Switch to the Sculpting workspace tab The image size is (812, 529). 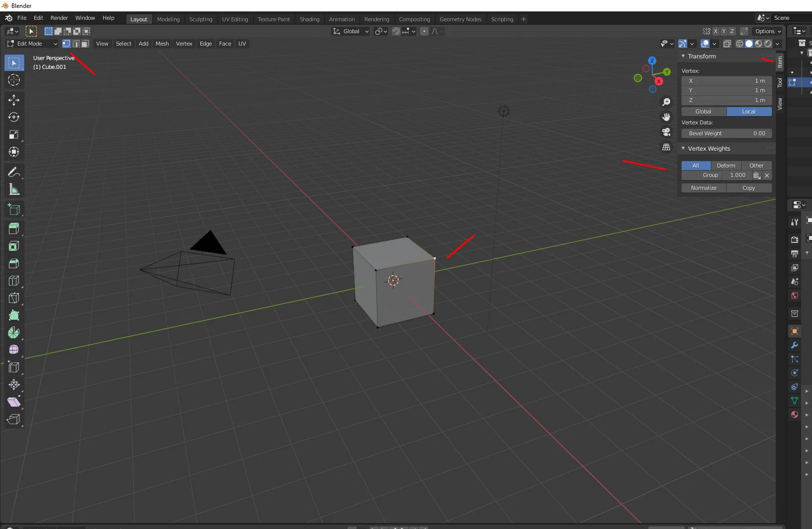tap(201, 19)
